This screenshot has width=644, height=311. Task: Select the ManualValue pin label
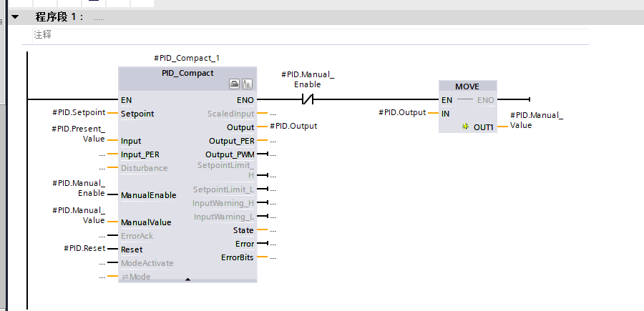pos(146,222)
